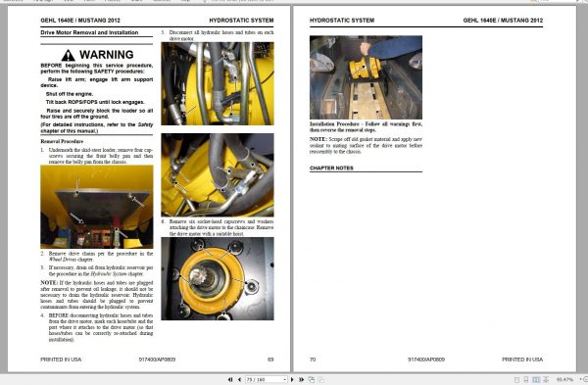This screenshot has height=385, width=588.
Task: Go to the previous page
Action: click(239, 380)
